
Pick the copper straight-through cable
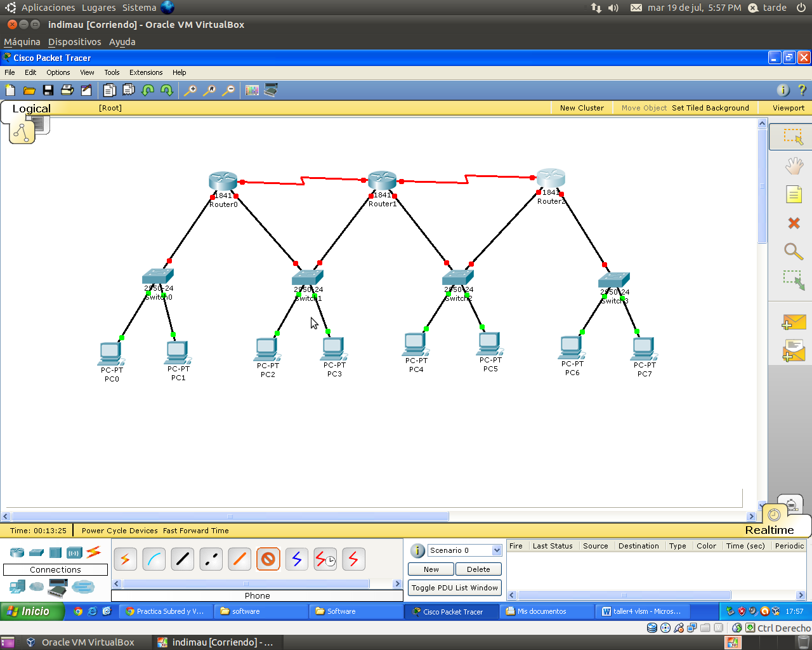[182, 559]
